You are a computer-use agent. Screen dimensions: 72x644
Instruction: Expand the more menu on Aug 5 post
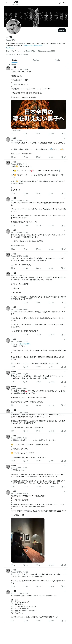pos(65,435)
